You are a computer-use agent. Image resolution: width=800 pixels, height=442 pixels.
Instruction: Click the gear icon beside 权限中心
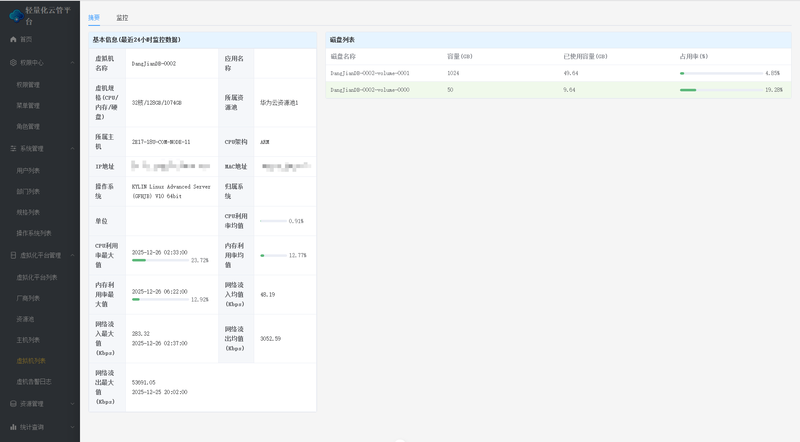coord(13,62)
